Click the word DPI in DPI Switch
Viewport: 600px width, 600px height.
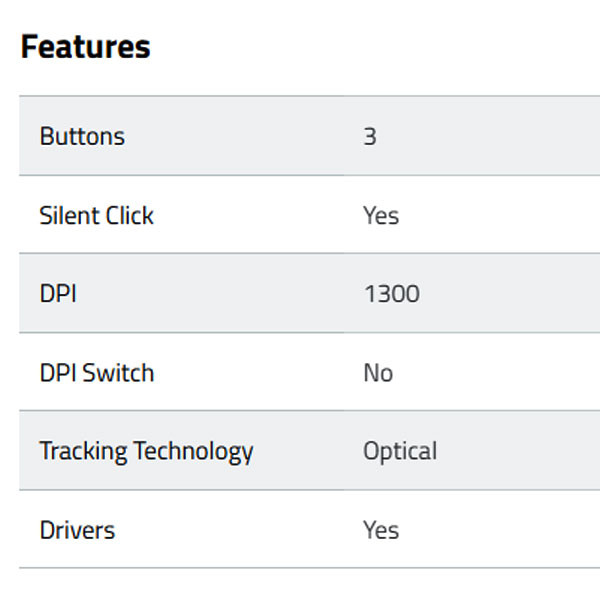[x=58, y=373]
